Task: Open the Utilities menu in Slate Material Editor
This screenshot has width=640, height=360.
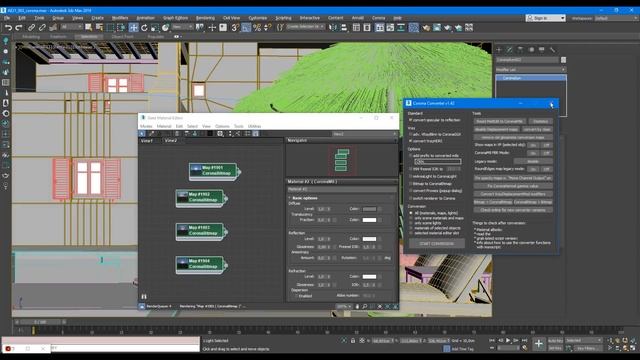Action: pos(254,126)
